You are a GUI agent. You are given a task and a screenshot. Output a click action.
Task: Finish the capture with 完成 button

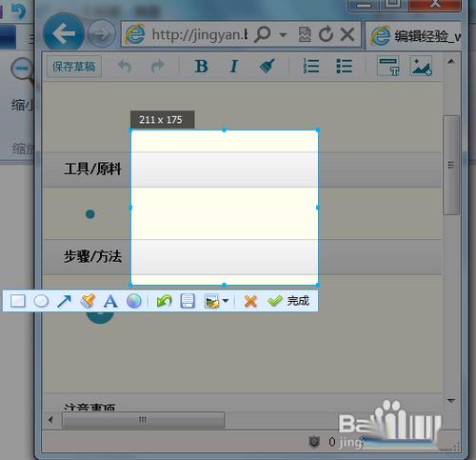[288, 301]
